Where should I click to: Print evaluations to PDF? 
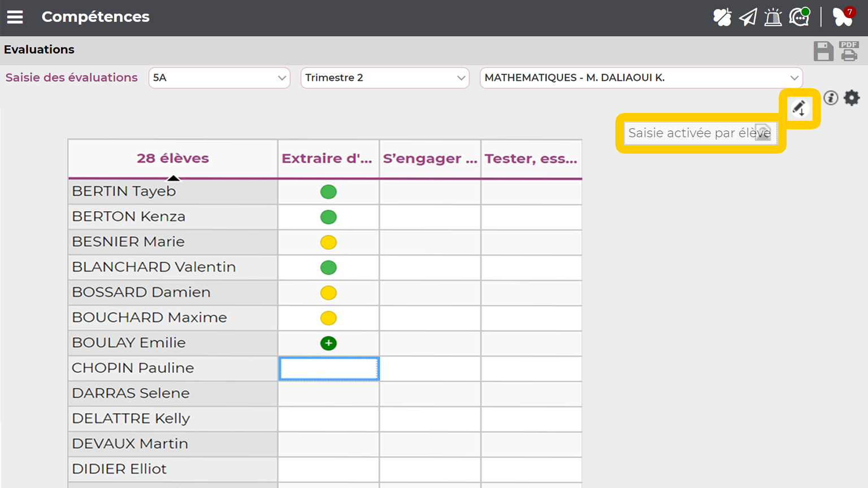coord(849,51)
